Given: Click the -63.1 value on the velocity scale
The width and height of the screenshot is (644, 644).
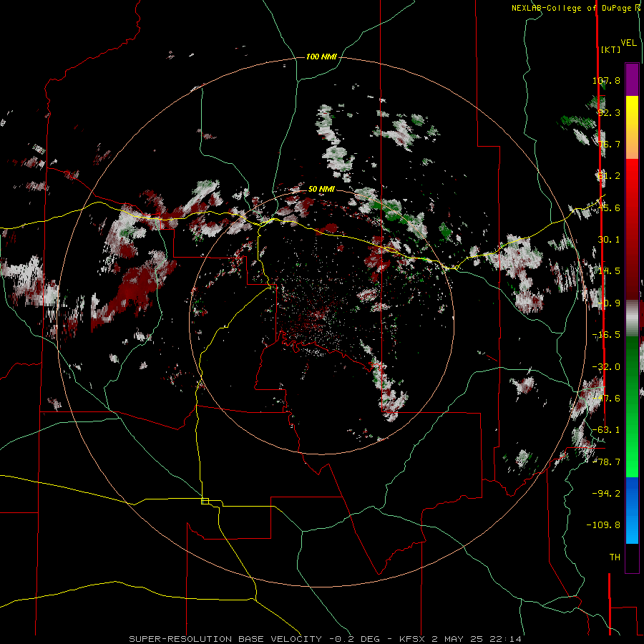Looking at the screenshot, I should [606, 430].
